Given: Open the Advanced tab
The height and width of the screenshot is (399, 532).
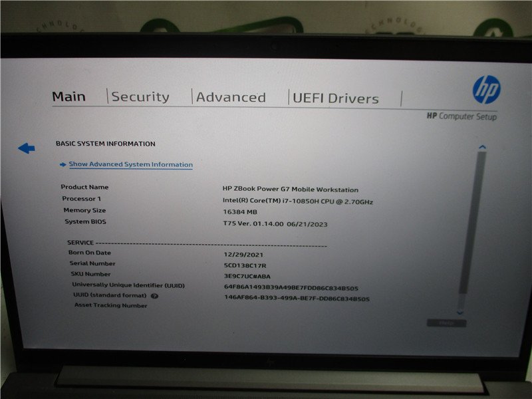Looking at the screenshot, I should coord(231,98).
